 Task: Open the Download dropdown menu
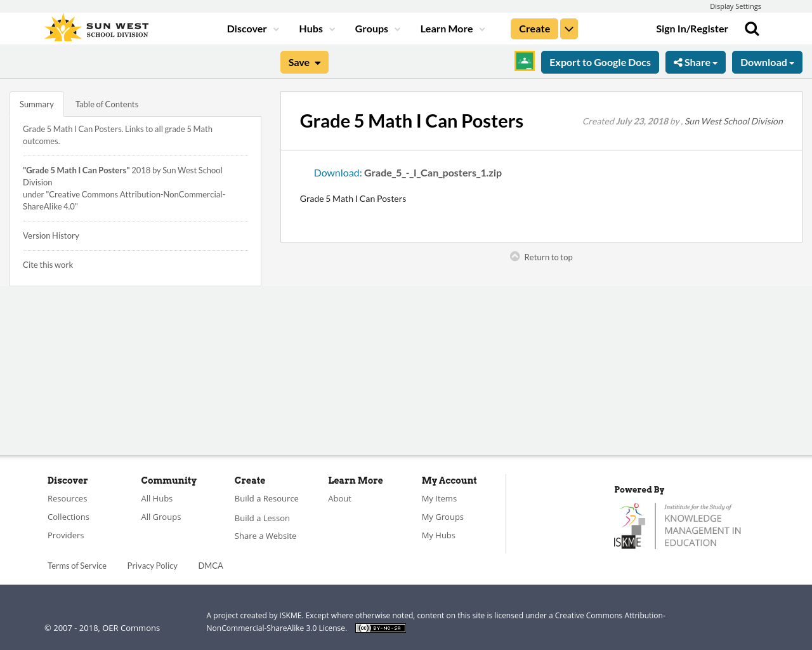coord(767,61)
